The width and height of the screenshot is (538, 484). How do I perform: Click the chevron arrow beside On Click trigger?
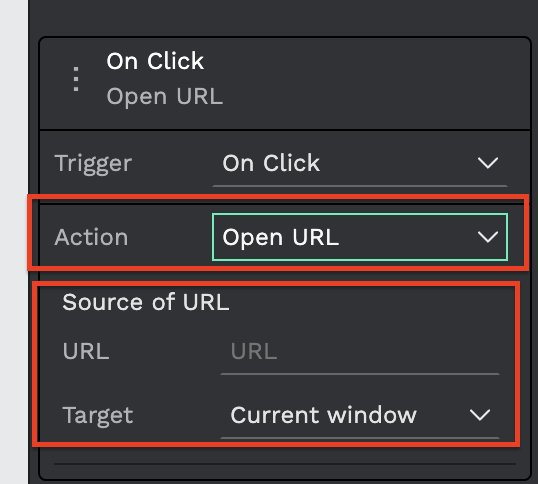(488, 163)
